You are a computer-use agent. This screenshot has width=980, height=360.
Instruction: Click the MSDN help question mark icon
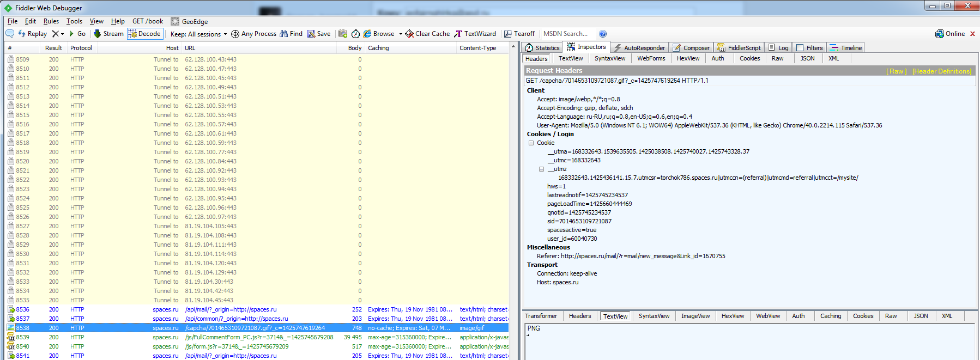coord(603,34)
